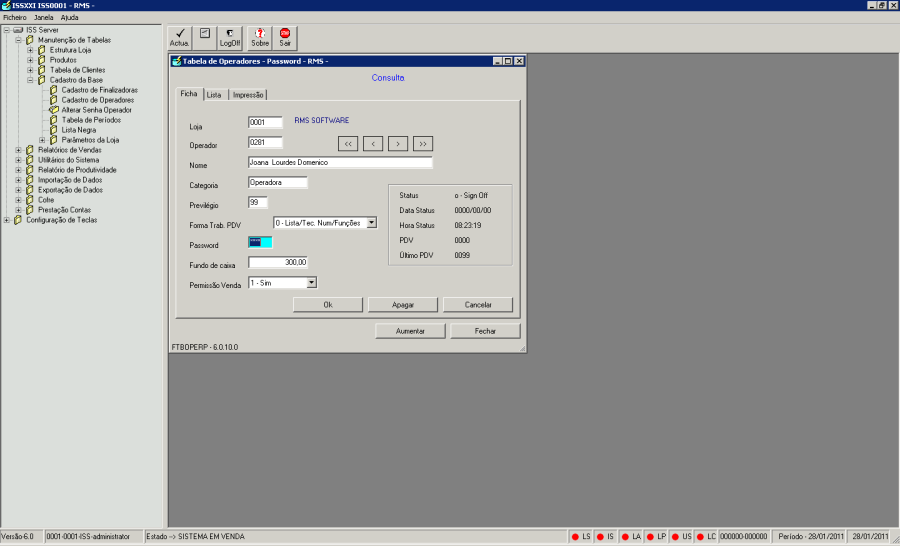Click the red LC status indicator
This screenshot has height=546, width=900.
tap(700, 537)
